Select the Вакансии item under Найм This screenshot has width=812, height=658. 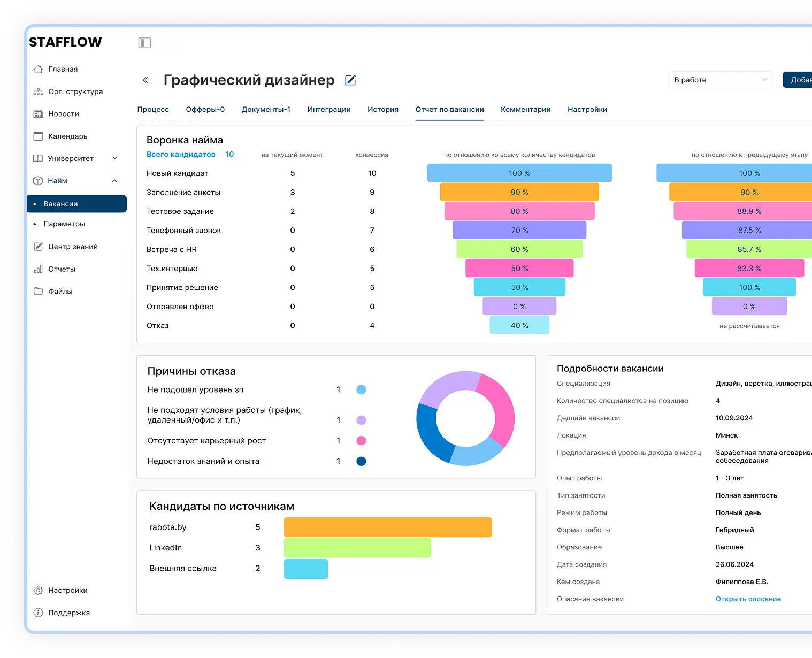[x=60, y=204]
